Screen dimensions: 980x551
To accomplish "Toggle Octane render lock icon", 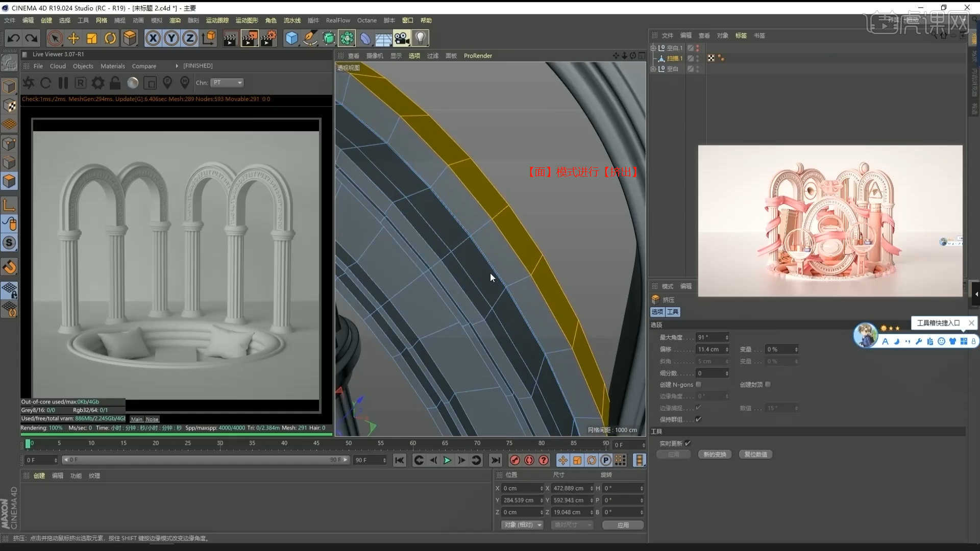I will 115,83.
